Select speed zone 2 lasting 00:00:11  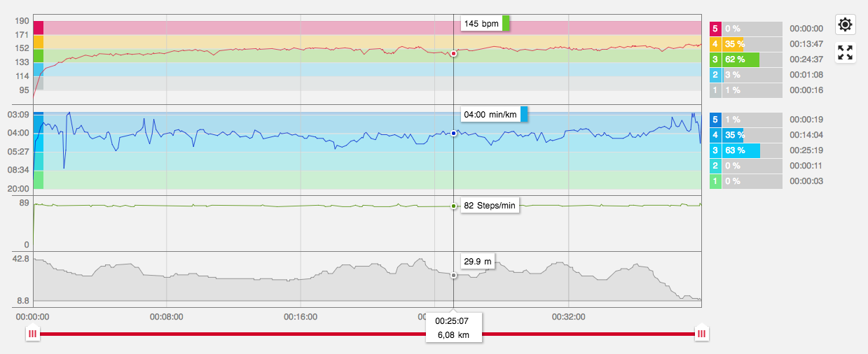tap(745, 166)
